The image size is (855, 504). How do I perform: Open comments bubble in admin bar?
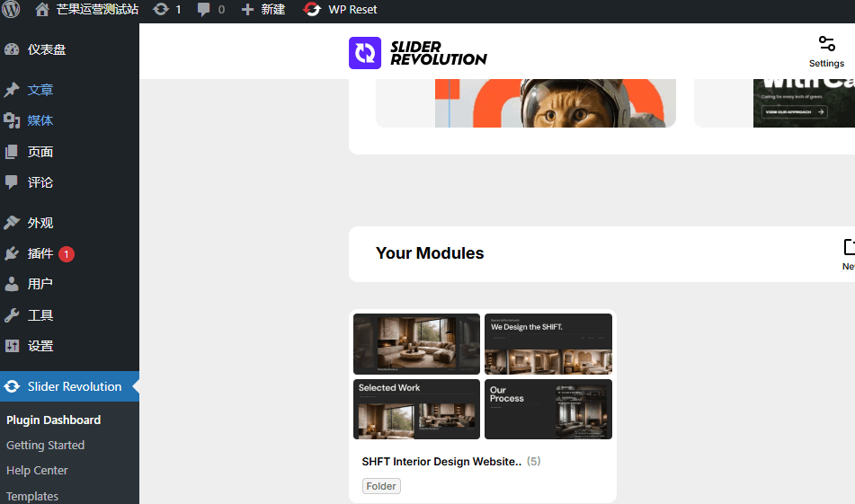[210, 10]
